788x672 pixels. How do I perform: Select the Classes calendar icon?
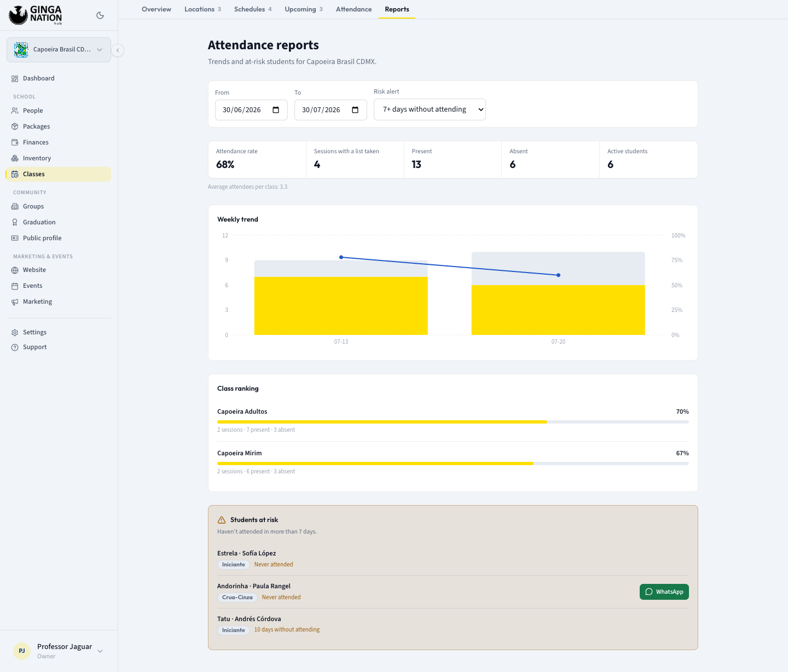click(15, 174)
